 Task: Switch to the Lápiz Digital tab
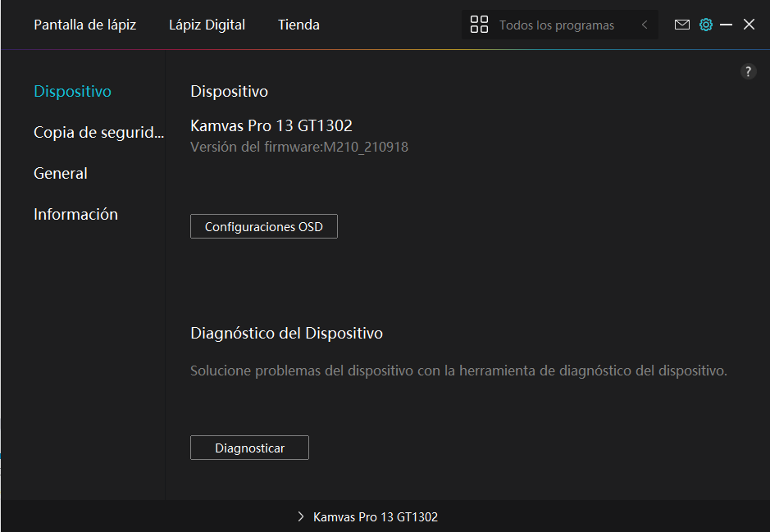(207, 25)
